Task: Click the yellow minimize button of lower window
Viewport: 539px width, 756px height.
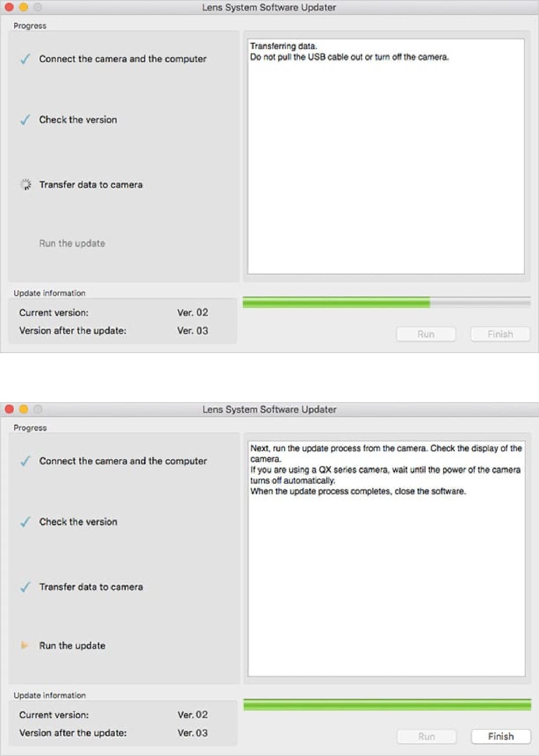Action: click(x=24, y=409)
